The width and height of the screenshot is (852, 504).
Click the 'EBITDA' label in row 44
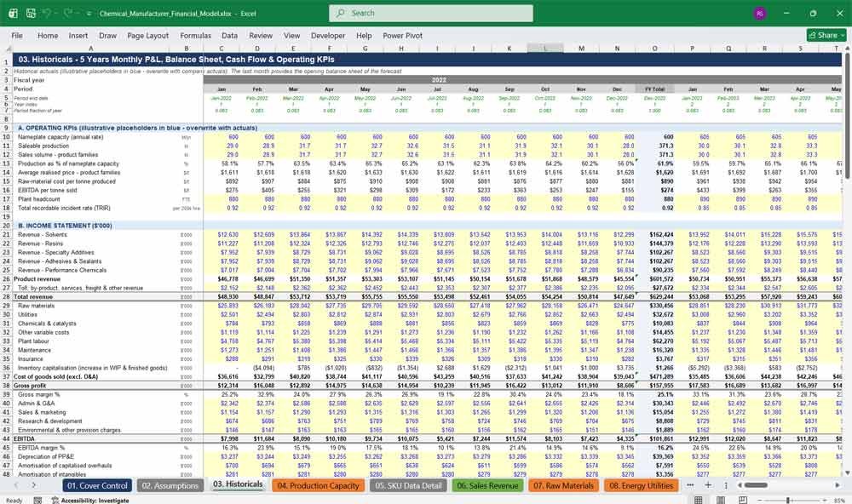pyautogui.click(x=24, y=438)
